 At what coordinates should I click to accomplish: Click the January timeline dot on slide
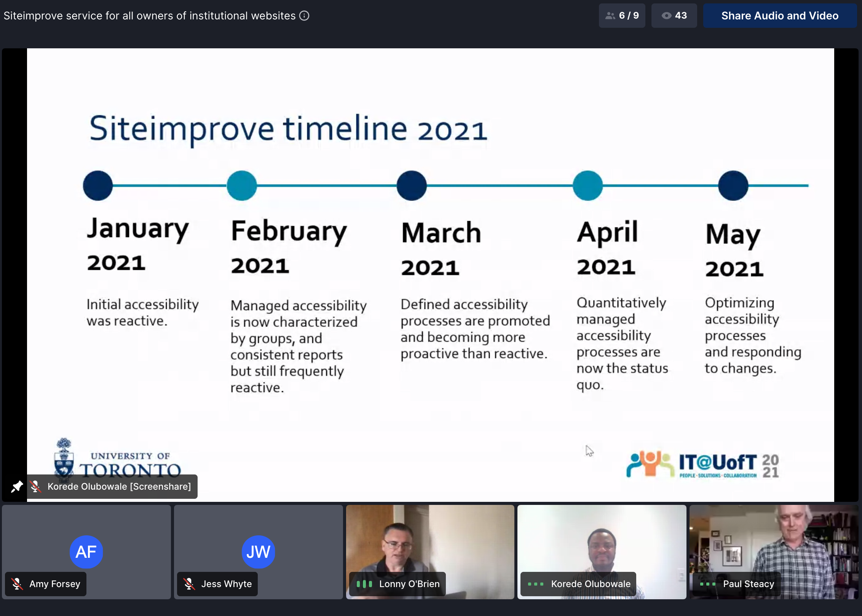pyautogui.click(x=98, y=186)
